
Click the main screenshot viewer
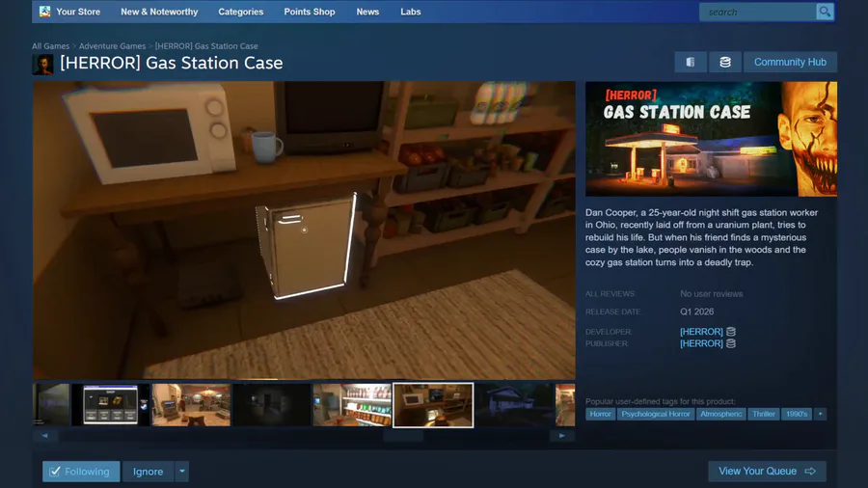coord(304,230)
